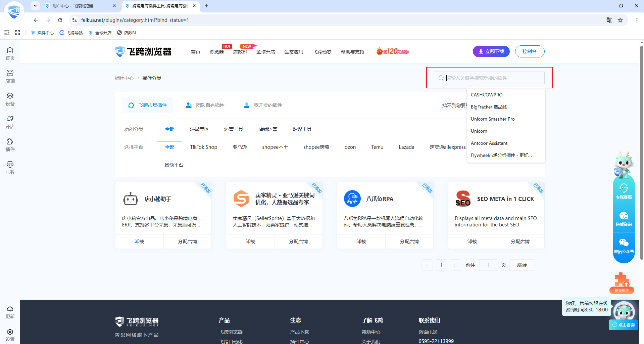Viewport: 644px width, 344px height.
Task: Reload the current page
Action: (60, 20)
